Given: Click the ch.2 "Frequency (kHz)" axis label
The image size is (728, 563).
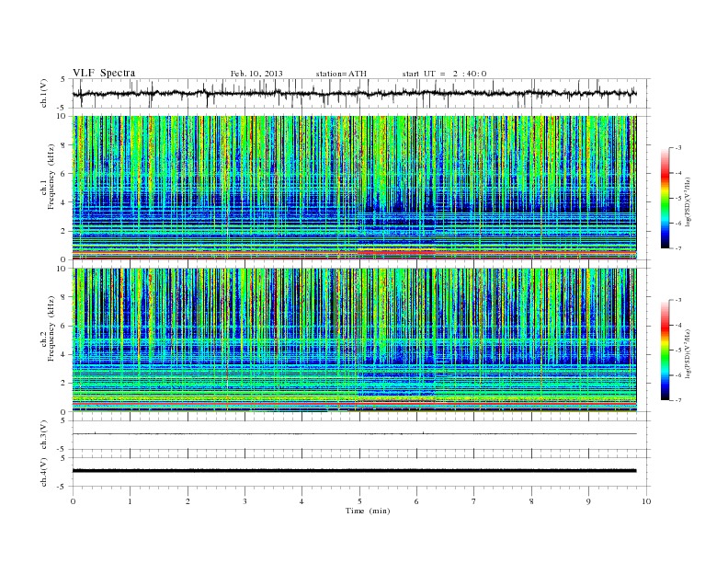Looking at the screenshot, I should click(x=51, y=327).
